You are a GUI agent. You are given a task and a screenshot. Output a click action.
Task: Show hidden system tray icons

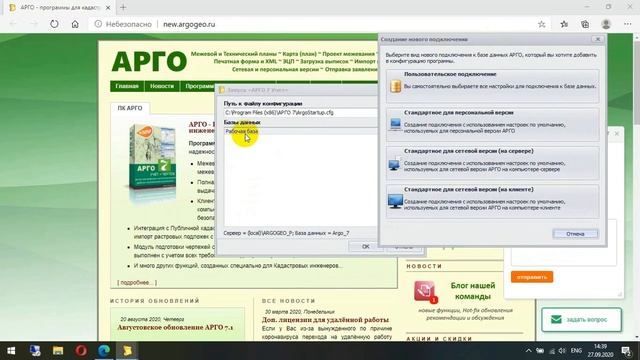tap(528, 351)
